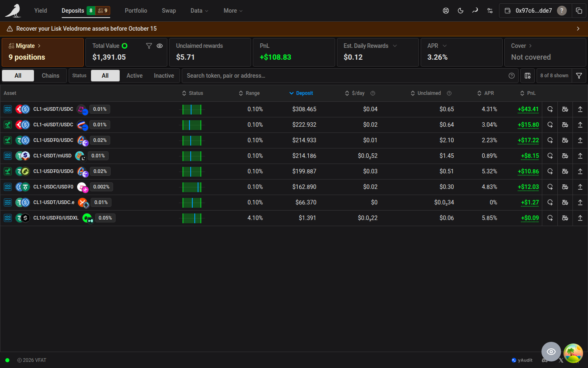
Task: Open the swap settings sliders icon
Action: [x=490, y=11]
